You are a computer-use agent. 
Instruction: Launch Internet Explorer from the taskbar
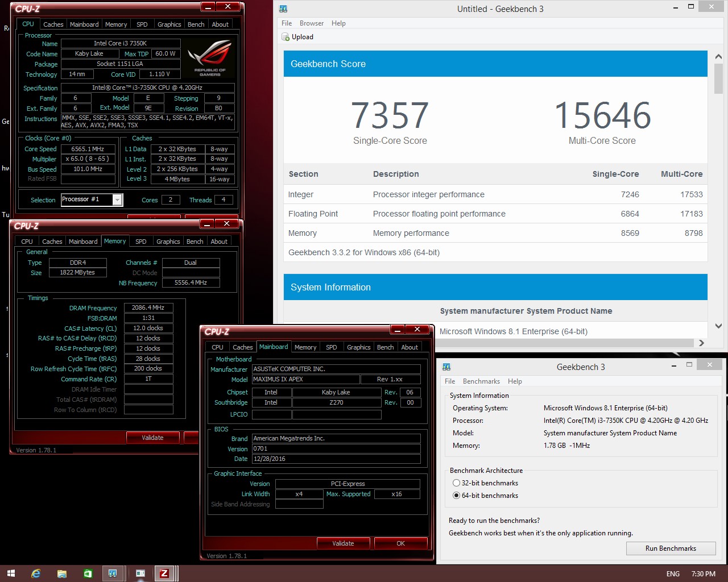tap(36, 573)
